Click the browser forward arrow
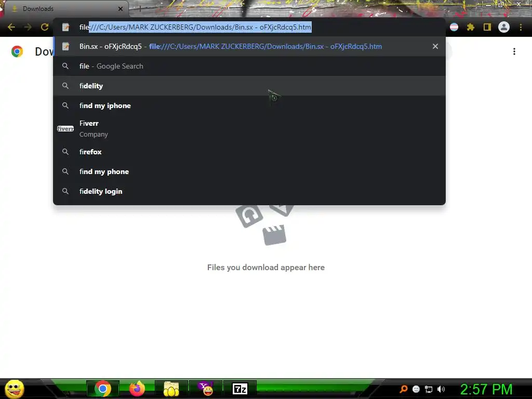532x399 pixels. point(28,27)
